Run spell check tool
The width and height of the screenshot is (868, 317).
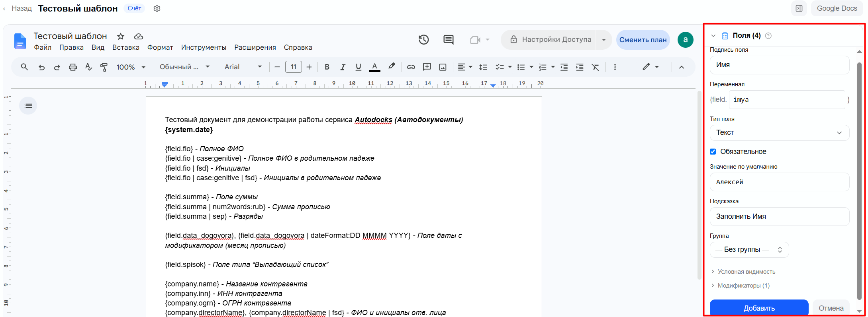[88, 67]
